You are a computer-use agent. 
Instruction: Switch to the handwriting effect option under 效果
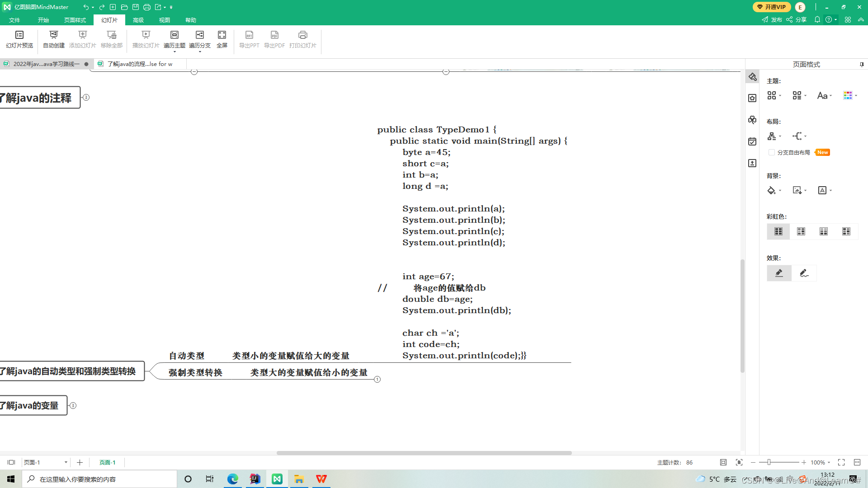[804, 273]
